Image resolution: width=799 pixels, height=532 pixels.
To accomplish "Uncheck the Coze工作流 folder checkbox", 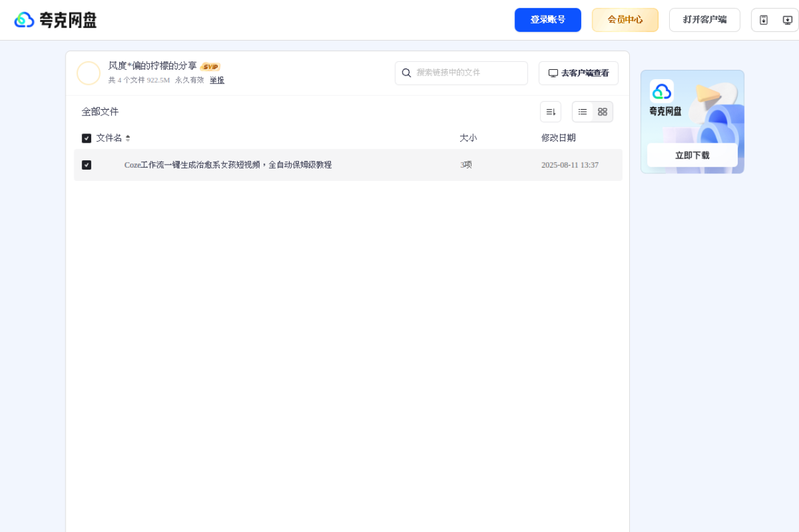I will (87, 165).
